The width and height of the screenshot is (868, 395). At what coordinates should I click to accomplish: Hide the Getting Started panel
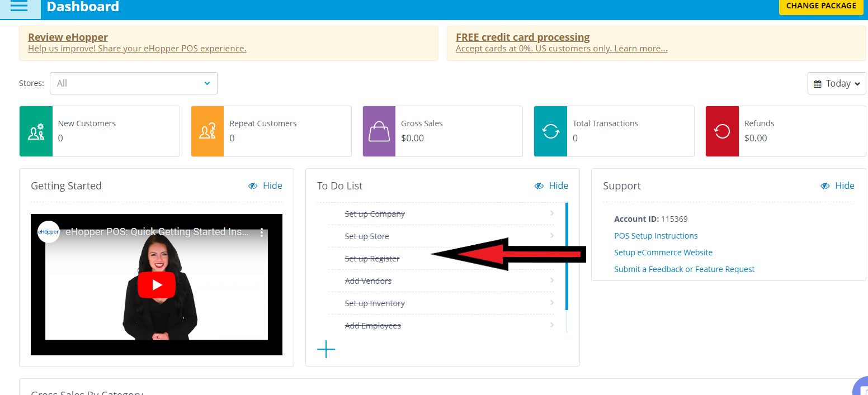(x=266, y=185)
